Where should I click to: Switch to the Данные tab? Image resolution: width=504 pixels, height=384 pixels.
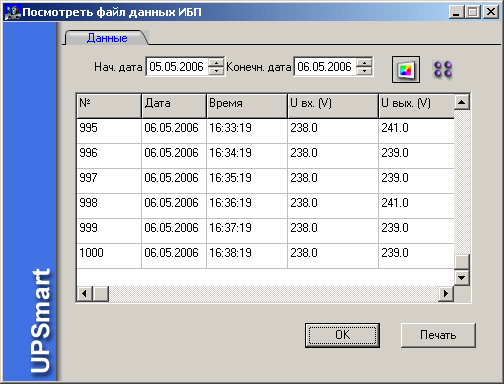point(107,38)
